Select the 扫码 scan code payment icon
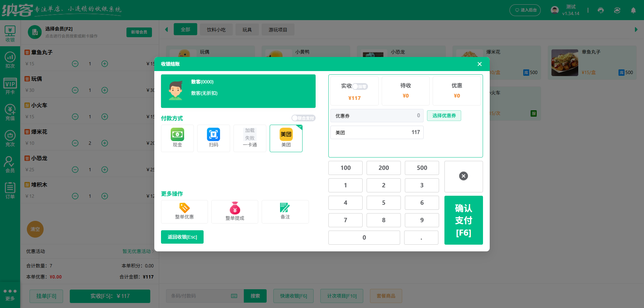This screenshot has width=644, height=308. tap(213, 138)
